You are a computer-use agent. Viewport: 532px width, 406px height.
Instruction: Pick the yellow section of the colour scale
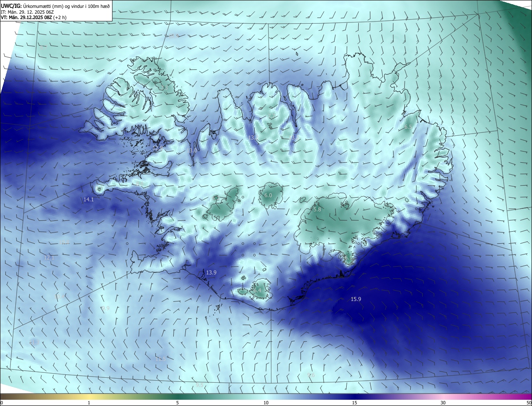[x=89, y=396]
